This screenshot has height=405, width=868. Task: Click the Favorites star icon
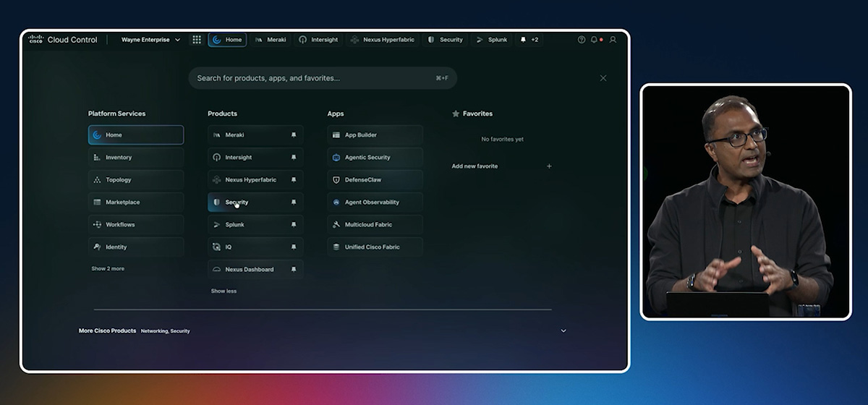[x=456, y=114]
